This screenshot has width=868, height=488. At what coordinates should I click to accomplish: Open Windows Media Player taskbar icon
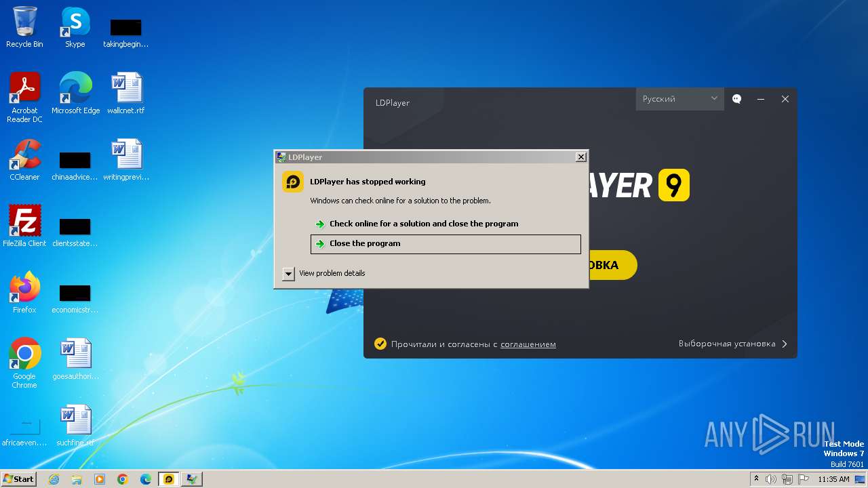point(100,479)
